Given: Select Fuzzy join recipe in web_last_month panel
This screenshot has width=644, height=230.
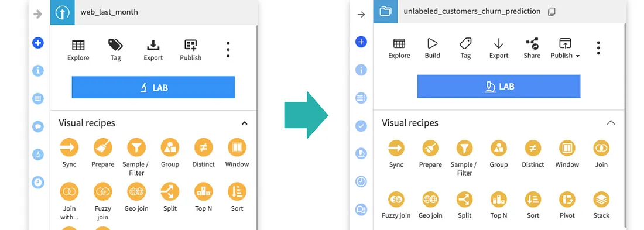Looking at the screenshot, I should pos(102,192).
